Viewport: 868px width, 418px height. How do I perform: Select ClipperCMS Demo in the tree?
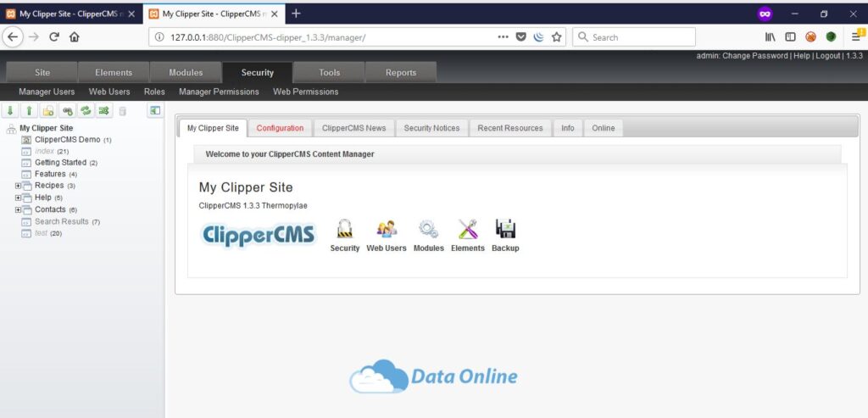tap(68, 140)
